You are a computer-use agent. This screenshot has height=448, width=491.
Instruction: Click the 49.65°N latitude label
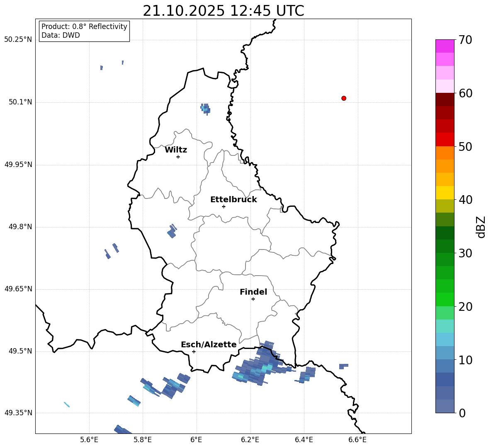(x=18, y=288)
